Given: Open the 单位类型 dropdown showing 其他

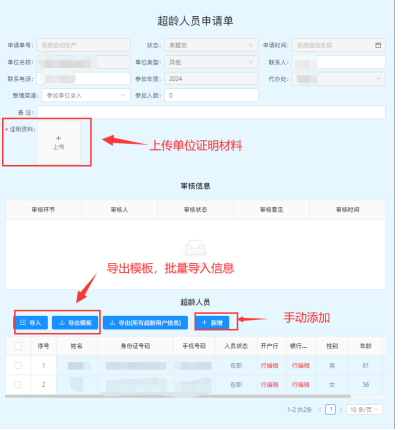Looking at the screenshot, I should tap(211, 62).
